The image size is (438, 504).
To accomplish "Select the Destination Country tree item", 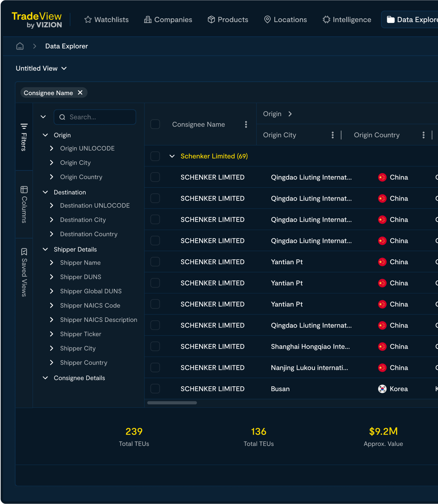I will [x=89, y=234].
